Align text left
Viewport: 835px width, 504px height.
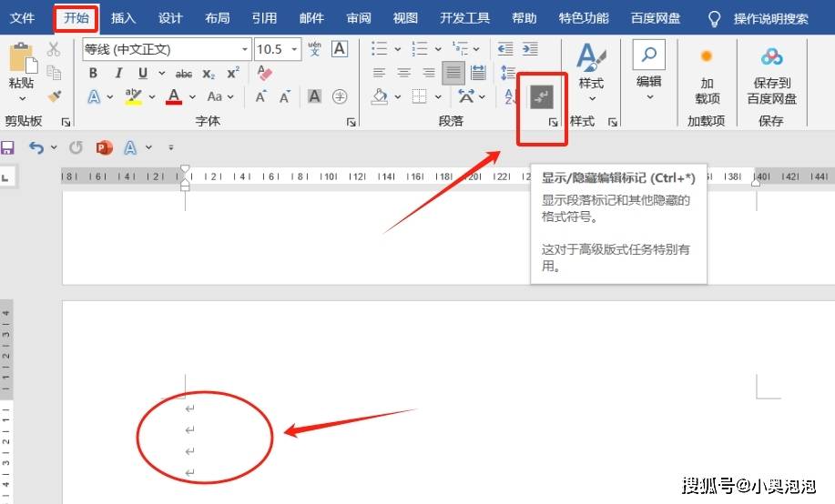click(379, 73)
